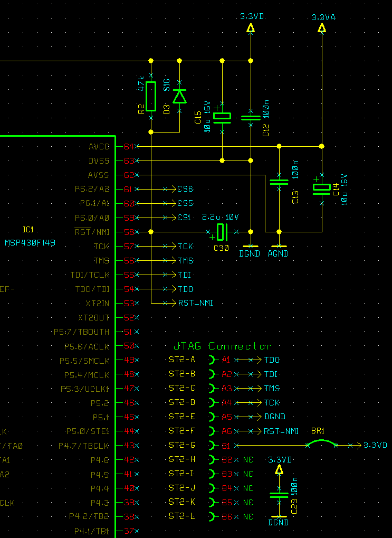Image resolution: width=392 pixels, height=538 pixels.
Task: Click the C13 100n capacitor symbol
Action: pos(279,182)
